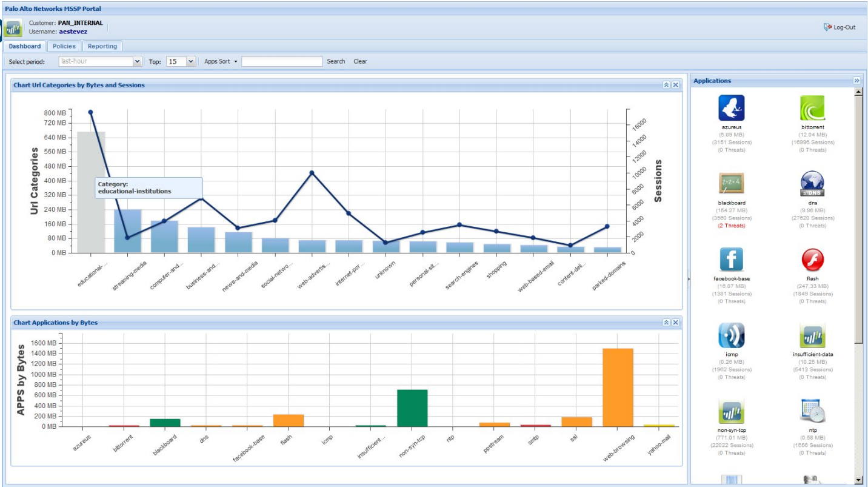The width and height of the screenshot is (868, 487).
Task: Open the Apps Sort menu
Action: (221, 61)
